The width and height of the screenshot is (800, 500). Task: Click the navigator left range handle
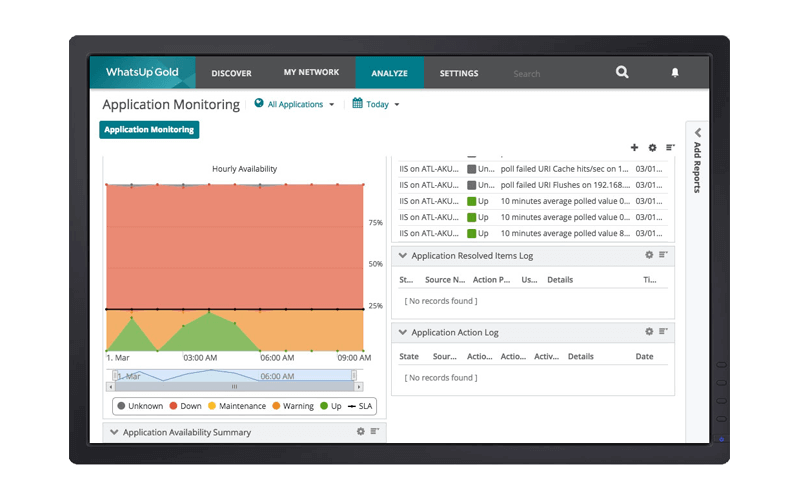[115, 376]
